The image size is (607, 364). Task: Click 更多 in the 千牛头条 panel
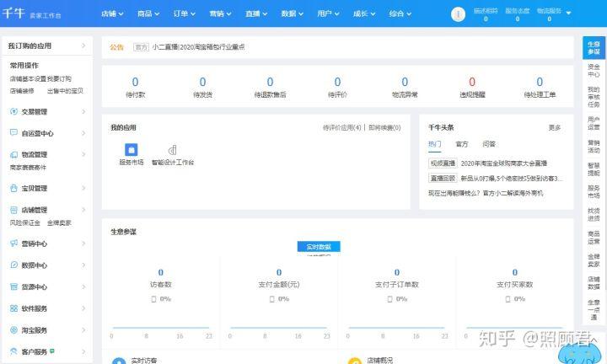(555, 127)
